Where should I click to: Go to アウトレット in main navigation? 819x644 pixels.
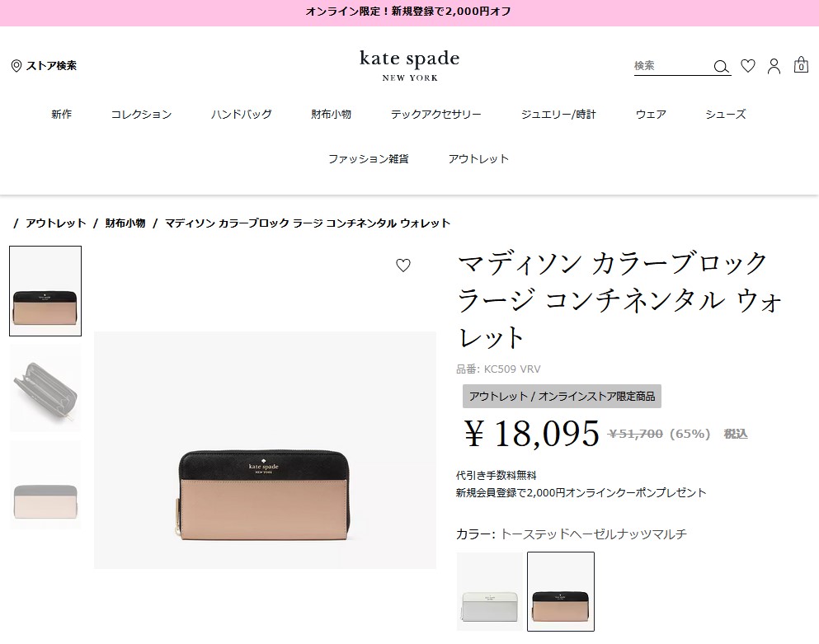478,159
